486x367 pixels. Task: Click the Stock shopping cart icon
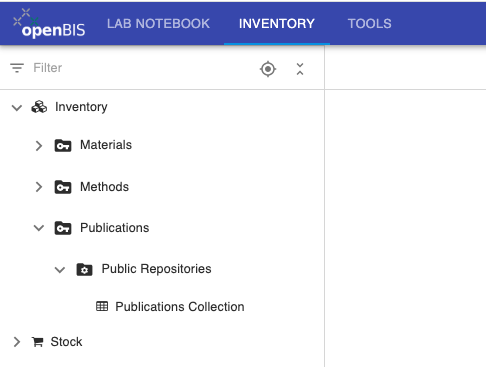tap(38, 342)
